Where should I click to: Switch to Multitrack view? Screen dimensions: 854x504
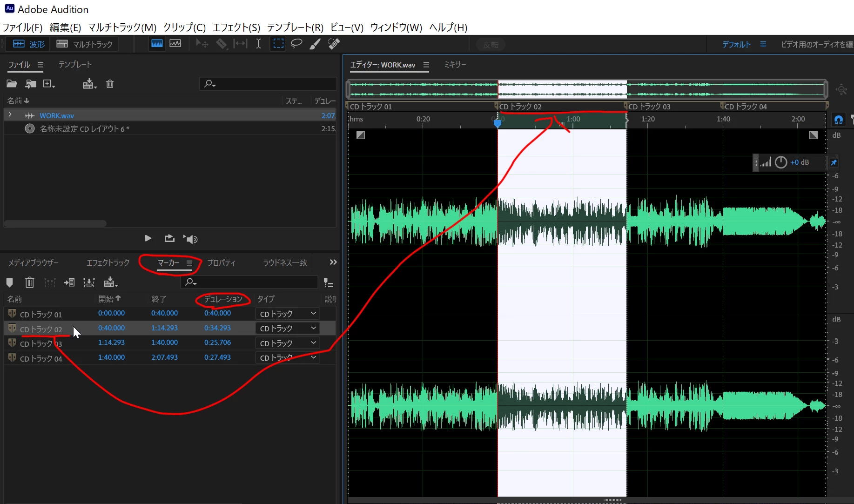[x=85, y=44]
